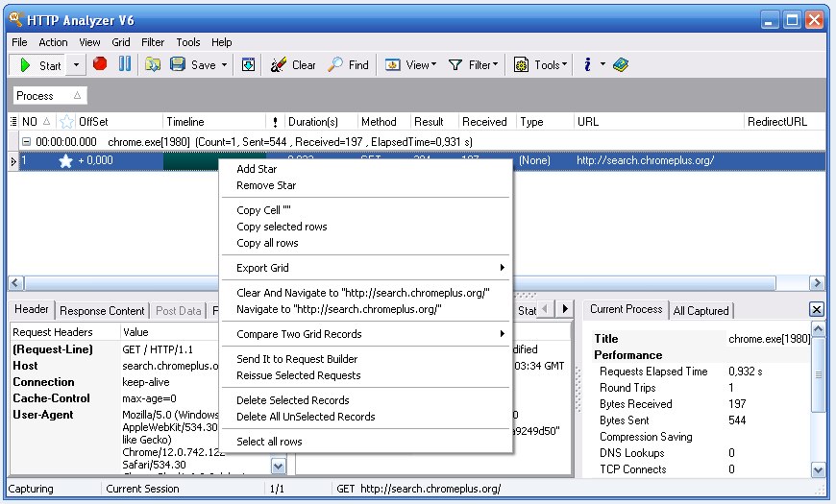836x504 pixels.
Task: Toggle the star on request row 1
Action: point(65,160)
